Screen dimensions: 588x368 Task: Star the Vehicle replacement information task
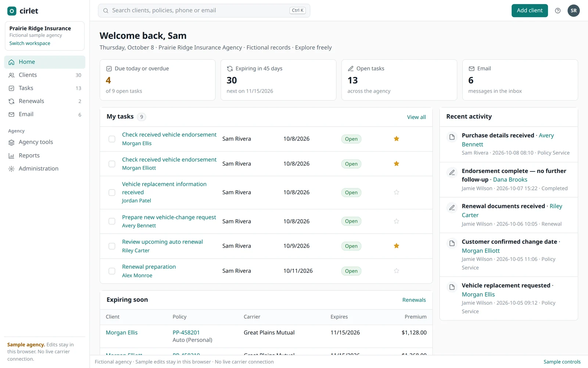[396, 192]
